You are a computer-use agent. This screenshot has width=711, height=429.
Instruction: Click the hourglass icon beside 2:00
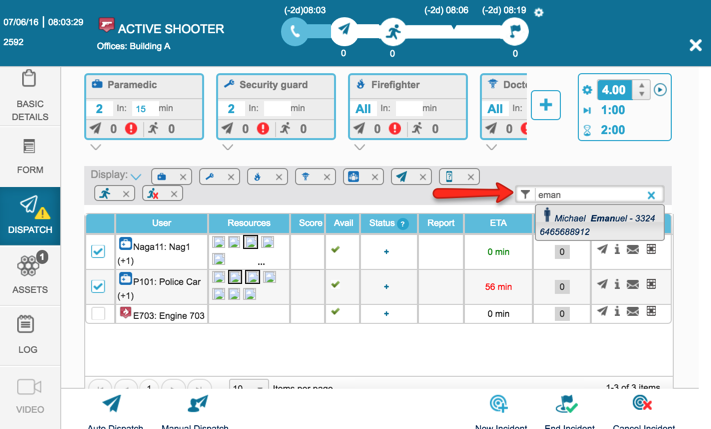(587, 131)
